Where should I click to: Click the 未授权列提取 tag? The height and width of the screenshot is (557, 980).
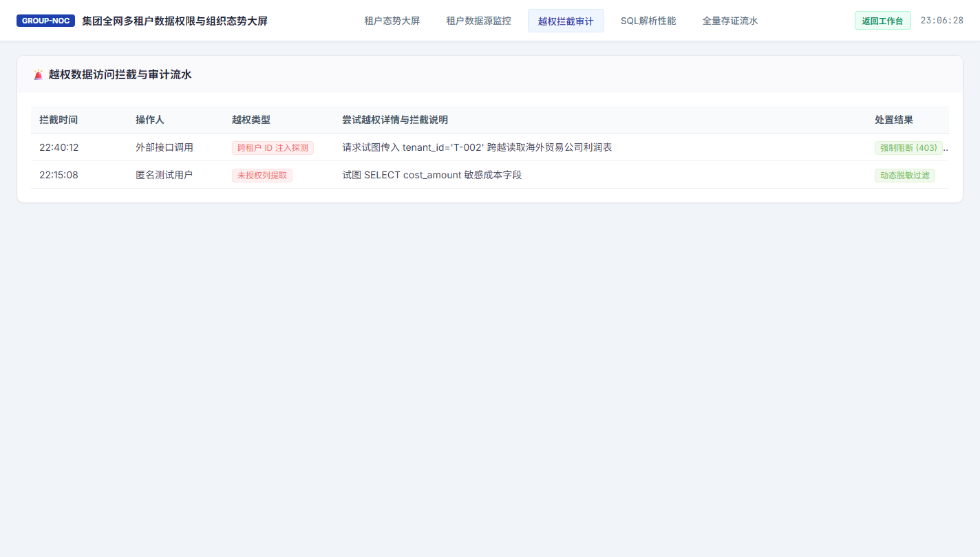point(262,175)
